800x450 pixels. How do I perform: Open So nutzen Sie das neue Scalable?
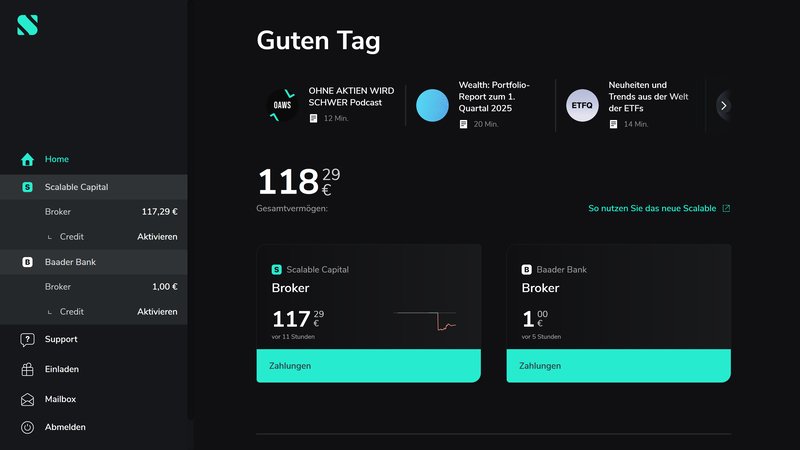pyautogui.click(x=652, y=208)
